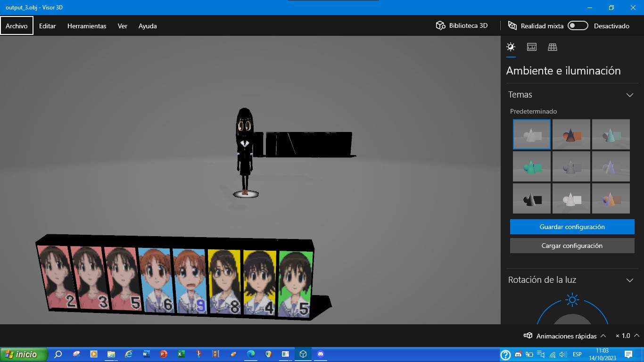This screenshot has width=644, height=362.
Task: Open the grid and views panel tab
Action: (553, 47)
